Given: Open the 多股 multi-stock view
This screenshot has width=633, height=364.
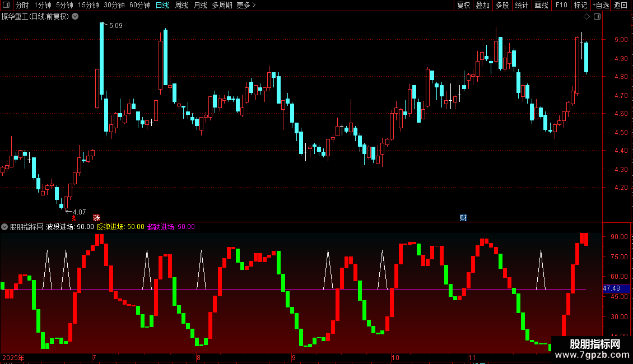Looking at the screenshot, I should point(502,5).
